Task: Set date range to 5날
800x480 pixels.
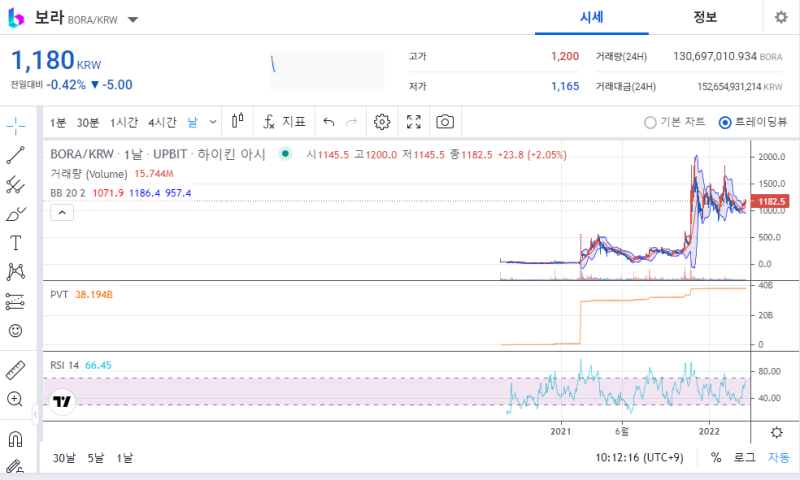Action: click(x=95, y=458)
